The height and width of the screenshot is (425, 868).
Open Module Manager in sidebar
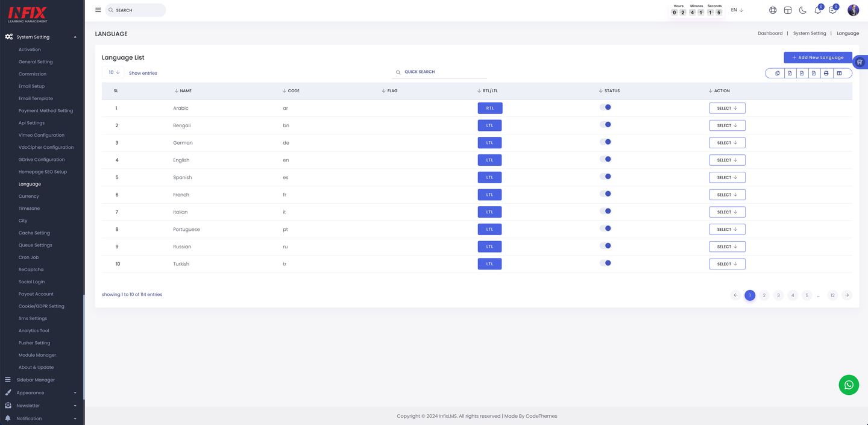37,355
